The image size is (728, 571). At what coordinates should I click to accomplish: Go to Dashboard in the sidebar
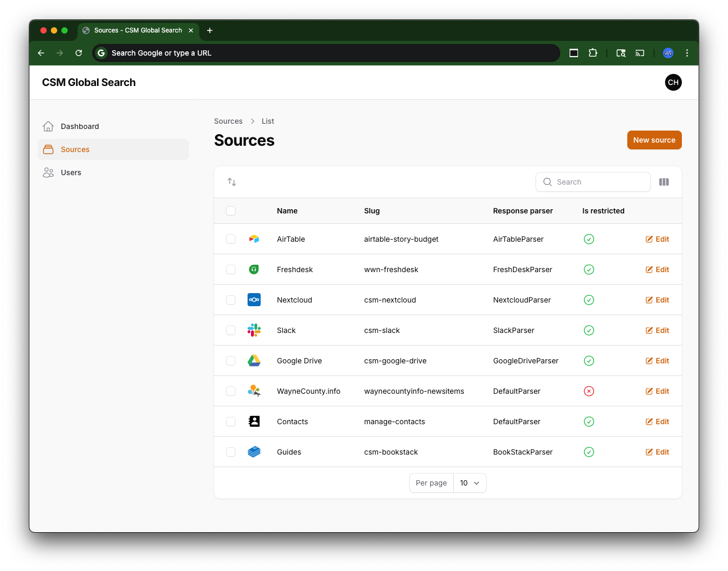click(x=80, y=126)
